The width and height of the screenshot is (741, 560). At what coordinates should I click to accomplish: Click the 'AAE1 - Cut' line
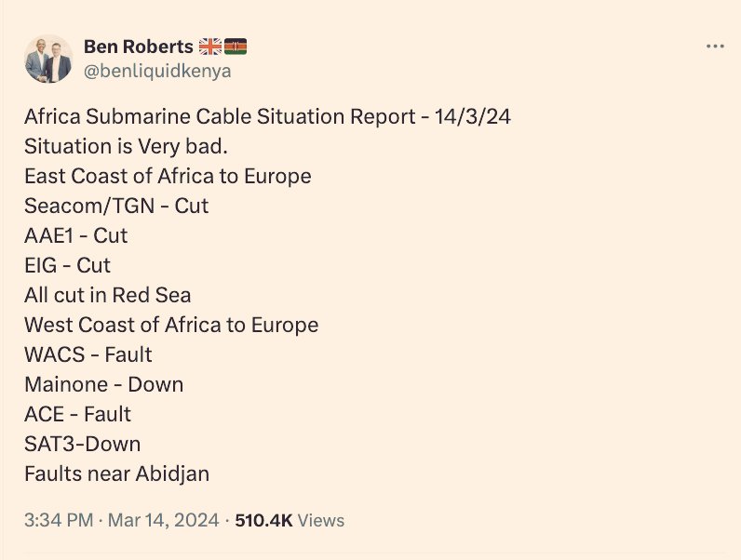point(75,235)
